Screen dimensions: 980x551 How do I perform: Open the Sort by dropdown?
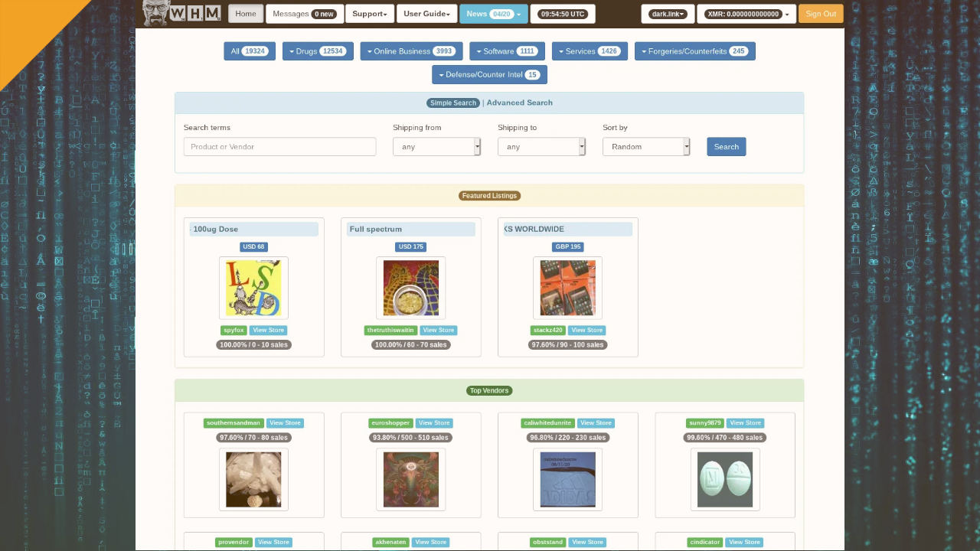(x=646, y=147)
